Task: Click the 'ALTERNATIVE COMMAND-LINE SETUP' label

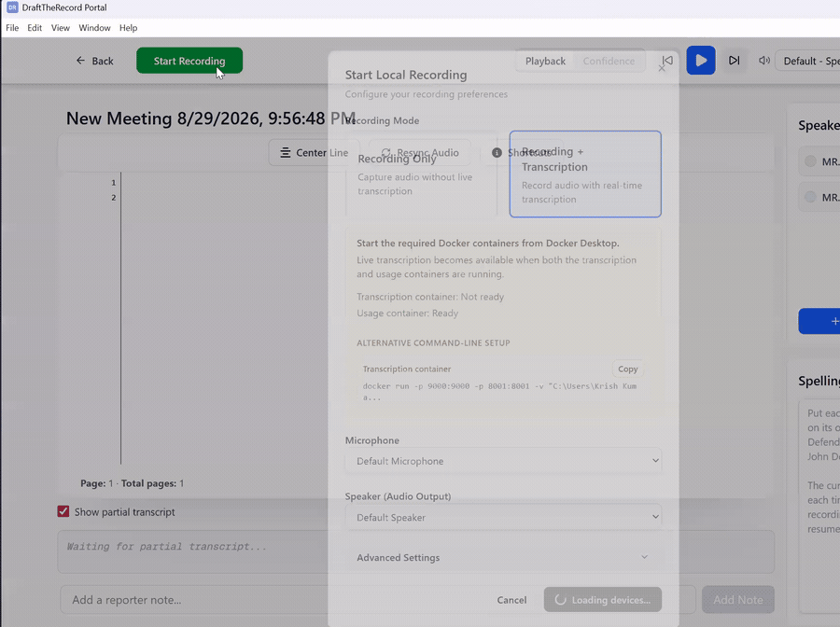Action: (433, 342)
